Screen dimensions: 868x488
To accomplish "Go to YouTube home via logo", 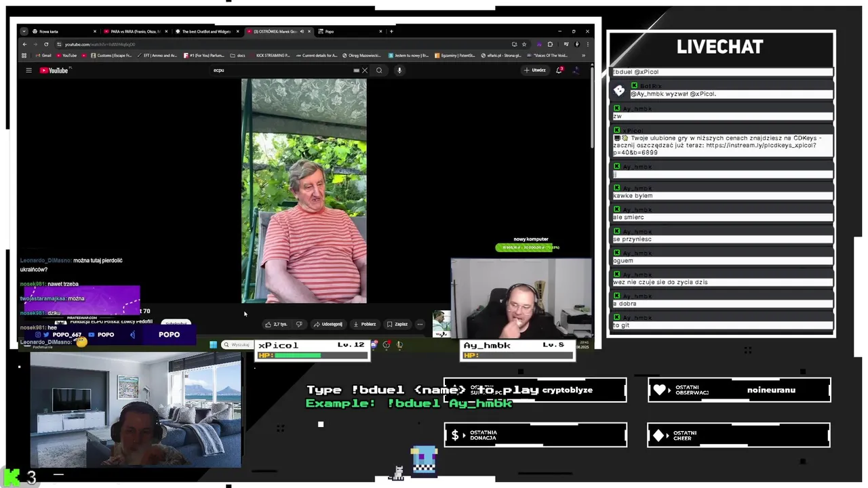I will pos(54,70).
